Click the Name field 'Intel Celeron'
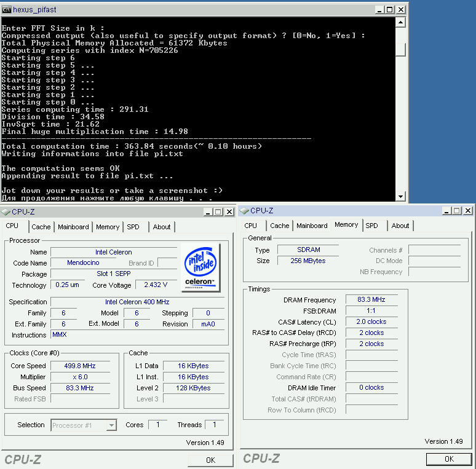The width and height of the screenshot is (476, 469). pyautogui.click(x=114, y=252)
